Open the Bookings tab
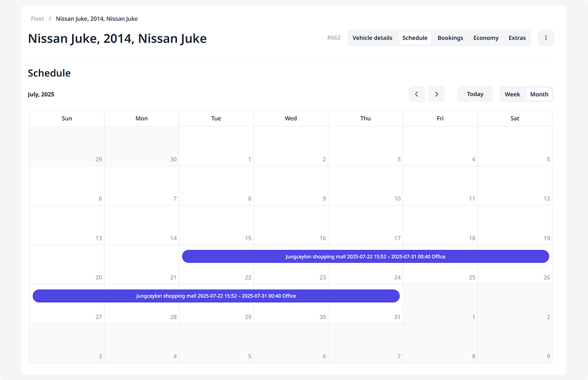The image size is (588, 380). click(450, 38)
